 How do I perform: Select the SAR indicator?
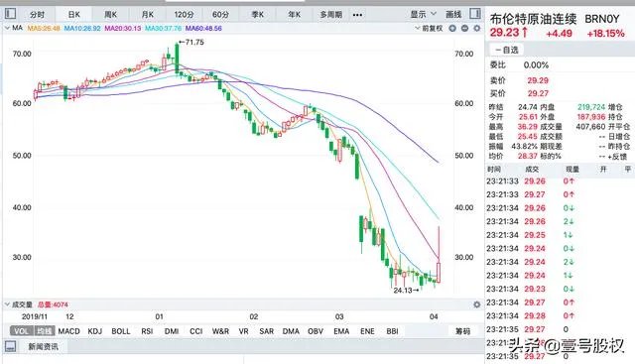point(267,331)
